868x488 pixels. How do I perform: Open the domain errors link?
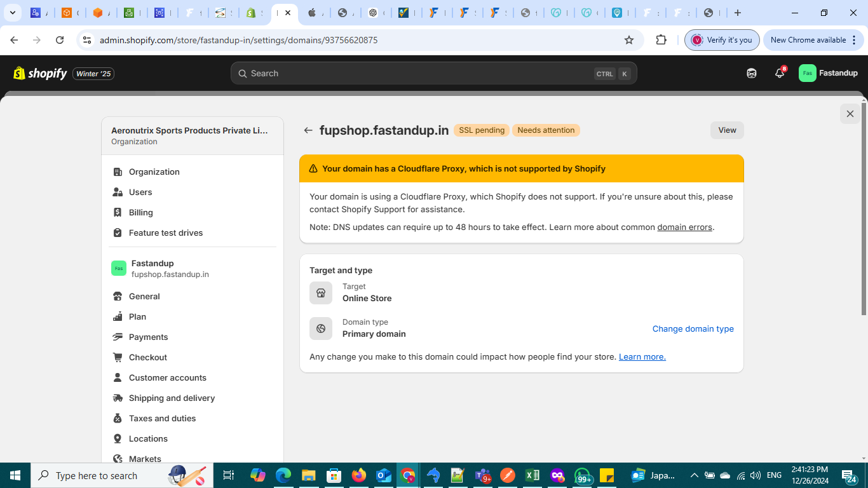pos(684,227)
